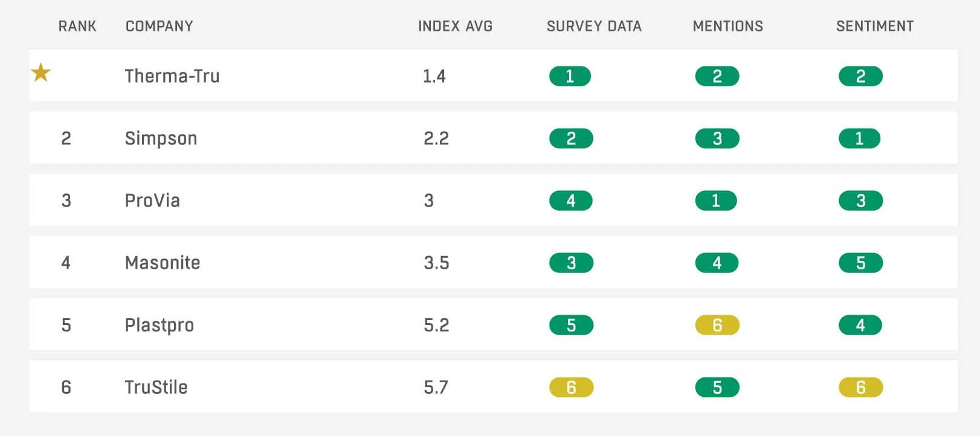Click ProVia's sentiment badge
980x436 pixels.
click(x=860, y=200)
